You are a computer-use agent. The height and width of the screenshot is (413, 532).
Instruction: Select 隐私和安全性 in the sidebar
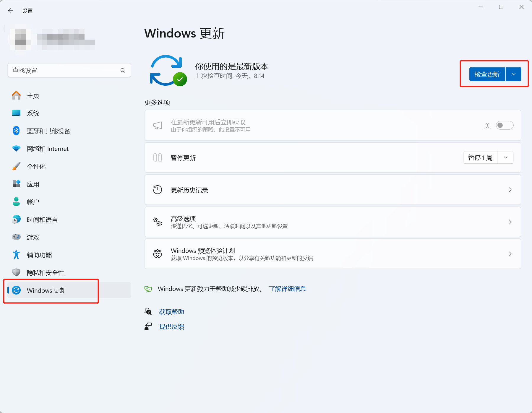click(x=69, y=273)
